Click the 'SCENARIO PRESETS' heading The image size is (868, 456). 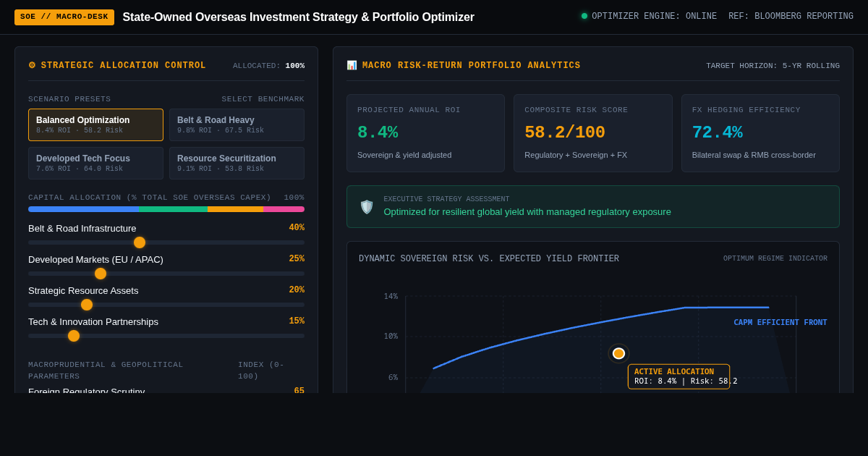coord(69,99)
